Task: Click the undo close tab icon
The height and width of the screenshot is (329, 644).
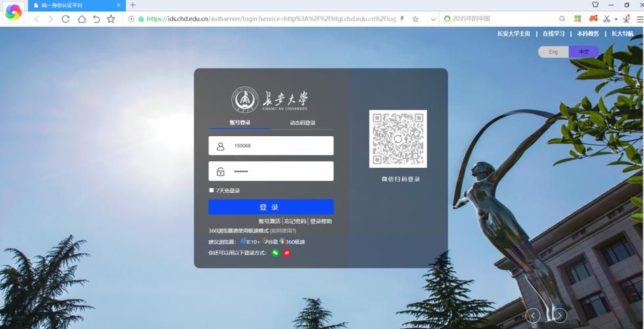Action: coord(97,19)
